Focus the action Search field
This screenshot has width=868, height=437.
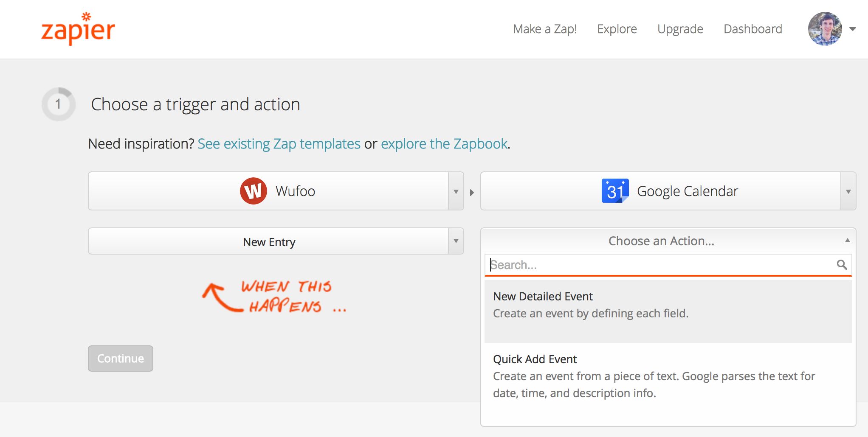[660, 265]
